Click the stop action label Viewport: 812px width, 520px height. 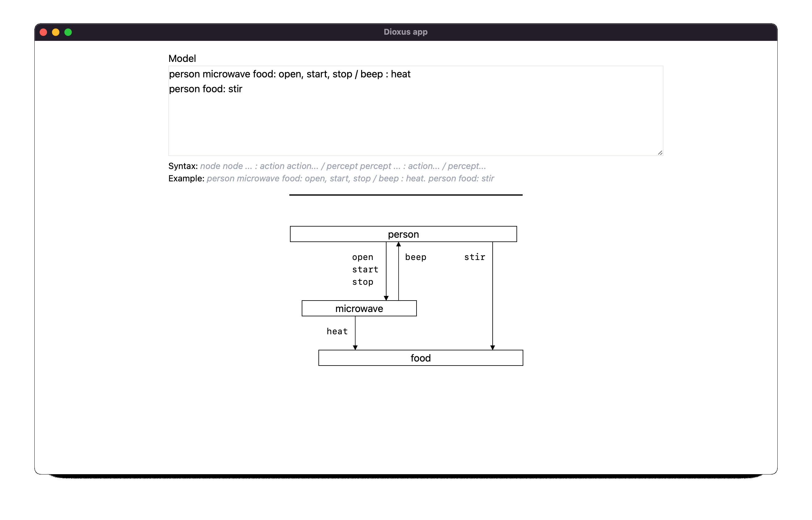tap(362, 282)
